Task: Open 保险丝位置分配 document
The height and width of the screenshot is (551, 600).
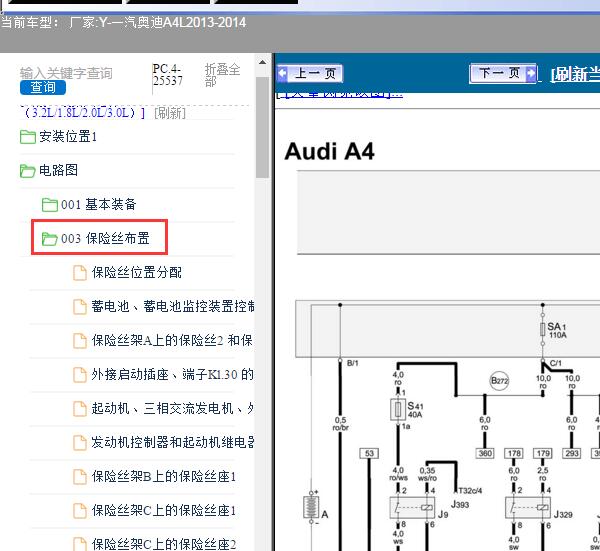Action: click(137, 272)
